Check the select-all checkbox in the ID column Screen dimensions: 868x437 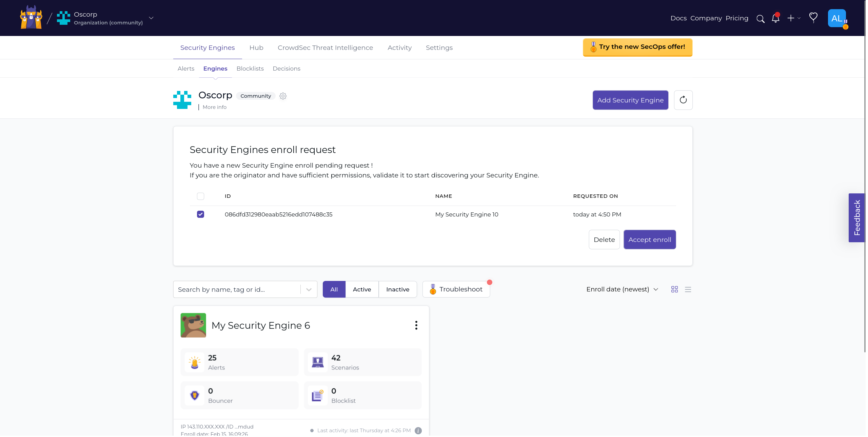pos(200,196)
